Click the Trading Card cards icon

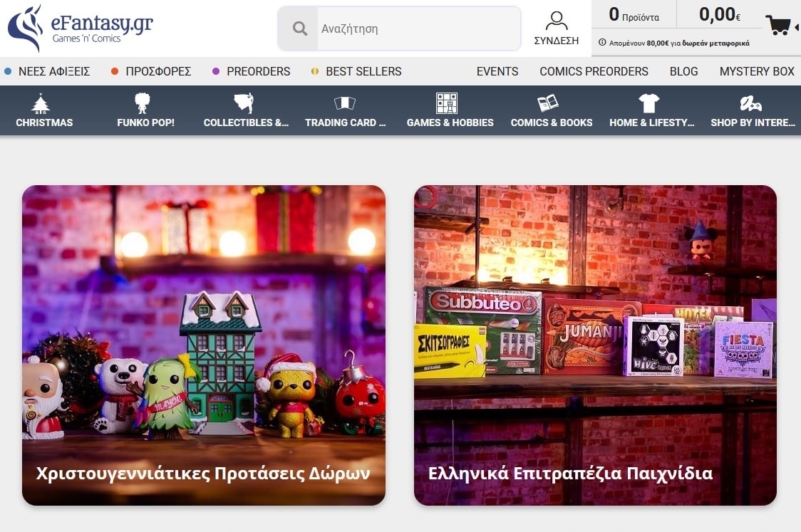point(345,103)
